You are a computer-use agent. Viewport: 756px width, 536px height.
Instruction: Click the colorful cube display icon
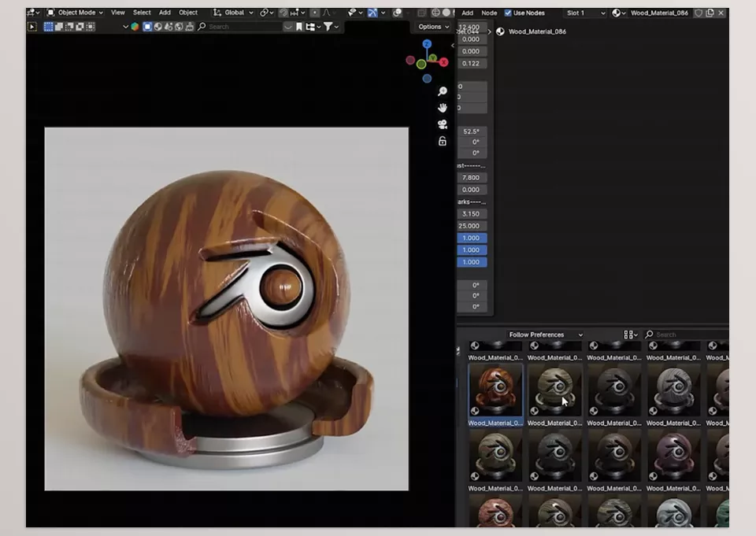135,27
